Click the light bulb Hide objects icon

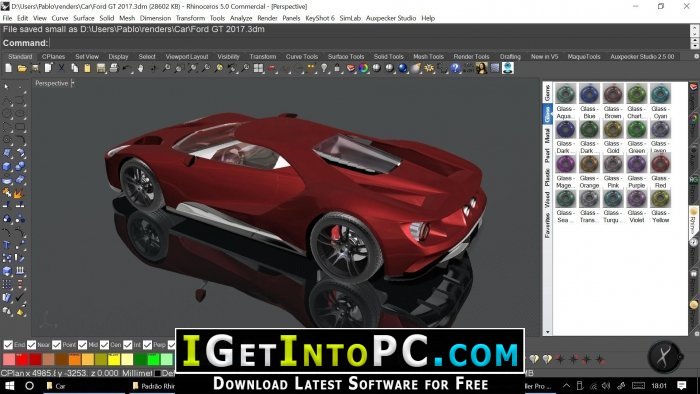tap(324, 68)
